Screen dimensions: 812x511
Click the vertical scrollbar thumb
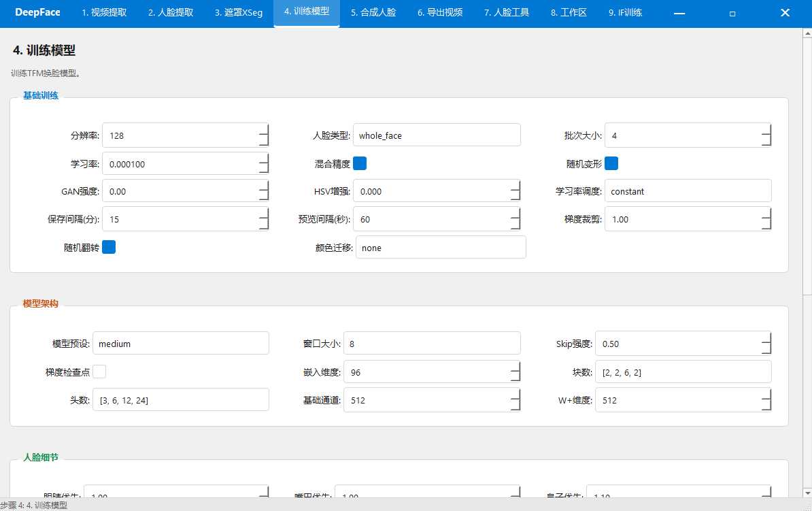click(807, 166)
